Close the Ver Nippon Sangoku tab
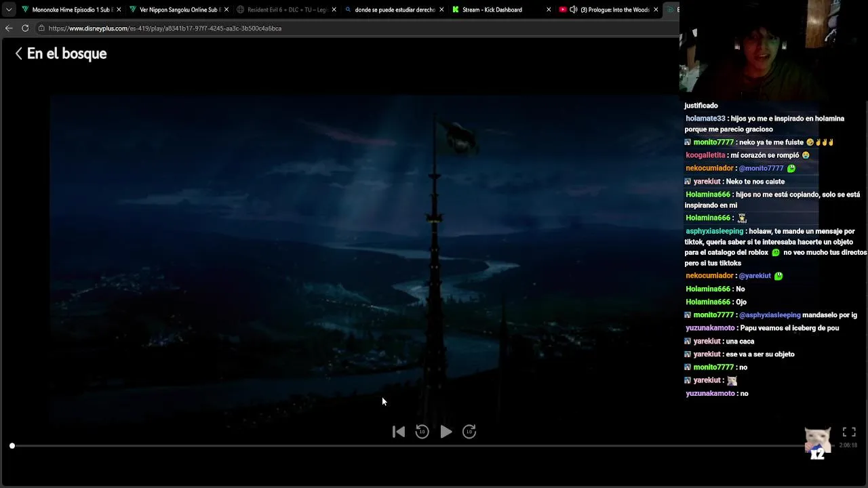Screen dimensions: 868x488 coord(226,9)
